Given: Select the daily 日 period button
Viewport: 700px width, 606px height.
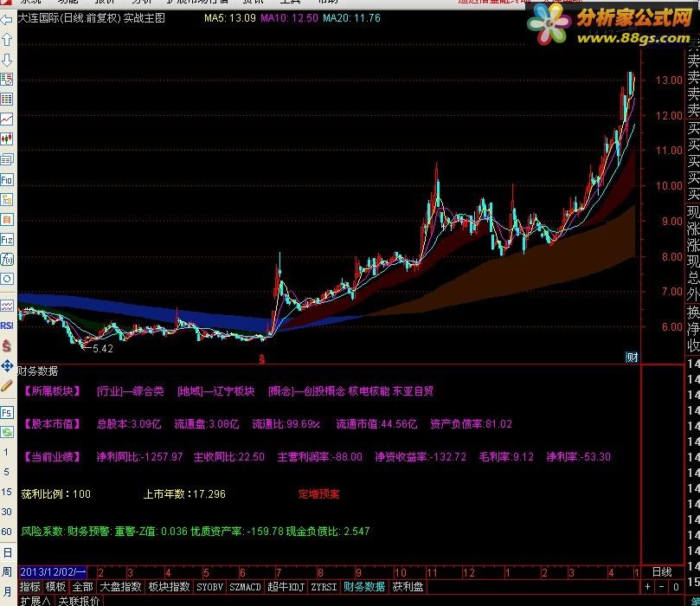Looking at the screenshot, I should point(7,552).
